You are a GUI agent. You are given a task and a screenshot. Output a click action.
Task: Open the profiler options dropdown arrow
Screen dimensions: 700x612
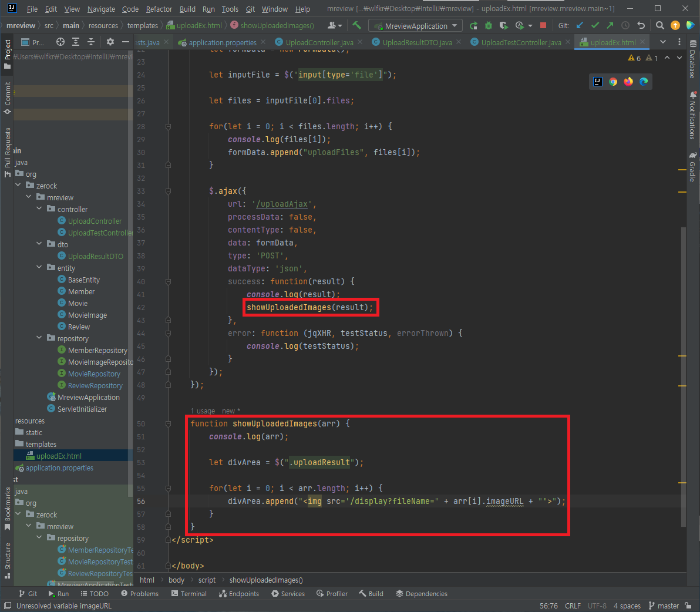(530, 26)
